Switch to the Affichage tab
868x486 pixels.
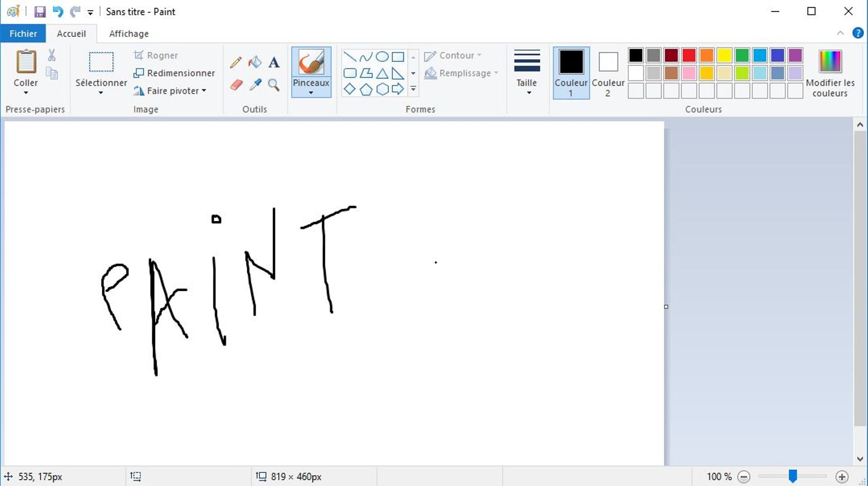coord(129,33)
